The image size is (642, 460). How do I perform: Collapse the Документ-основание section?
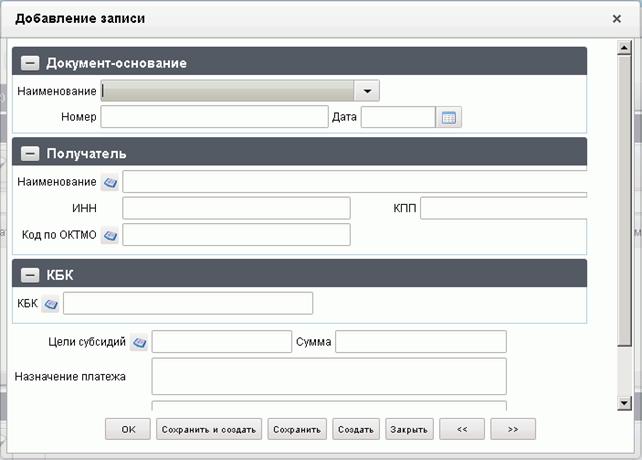pyautogui.click(x=30, y=63)
